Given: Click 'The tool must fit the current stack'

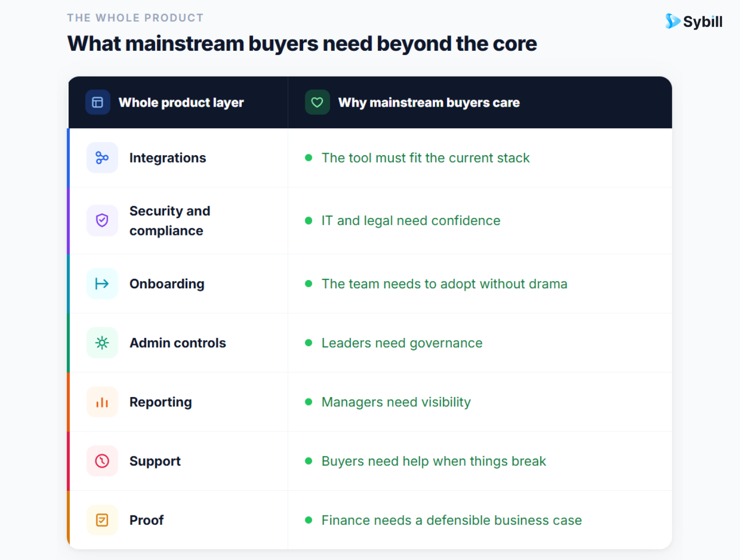Looking at the screenshot, I should [425, 158].
